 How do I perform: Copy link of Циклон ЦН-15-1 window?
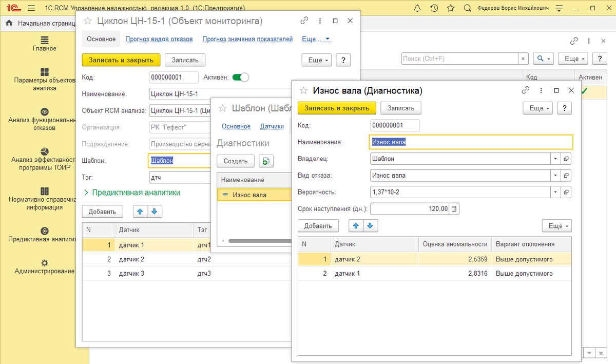click(x=304, y=21)
